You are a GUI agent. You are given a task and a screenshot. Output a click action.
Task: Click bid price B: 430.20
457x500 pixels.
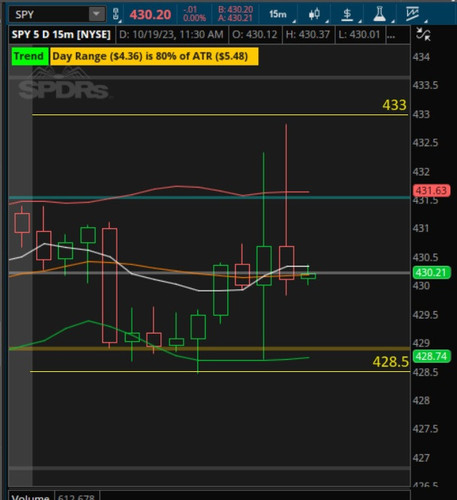click(x=235, y=10)
